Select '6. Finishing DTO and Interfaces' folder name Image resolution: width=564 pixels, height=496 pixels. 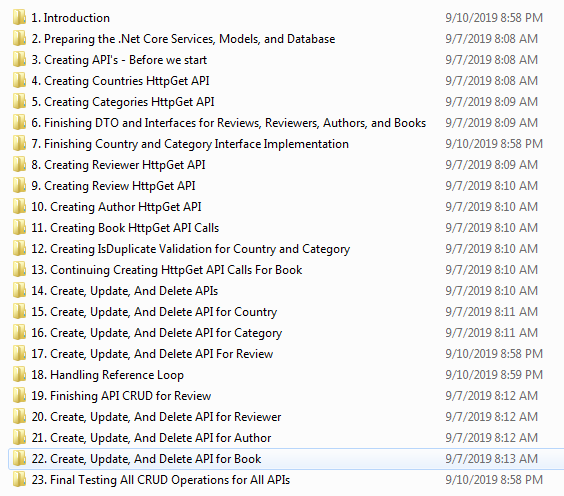pyautogui.click(x=228, y=123)
